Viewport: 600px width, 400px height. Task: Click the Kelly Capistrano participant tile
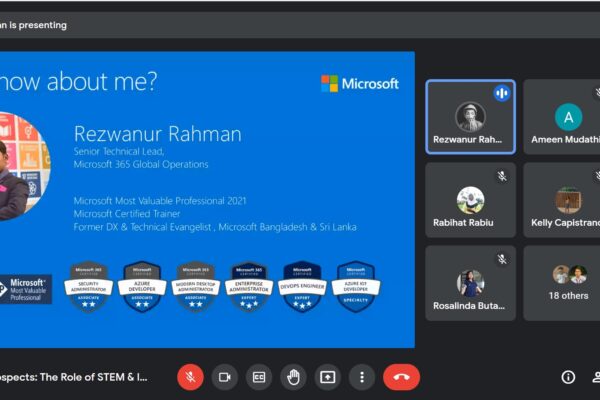562,200
